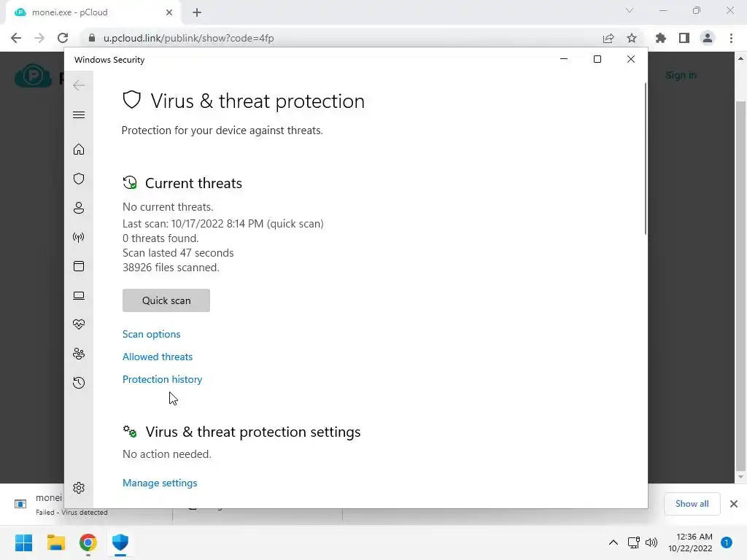Open the Windows Start menu
Image resolution: width=747 pixels, height=560 pixels.
23,542
